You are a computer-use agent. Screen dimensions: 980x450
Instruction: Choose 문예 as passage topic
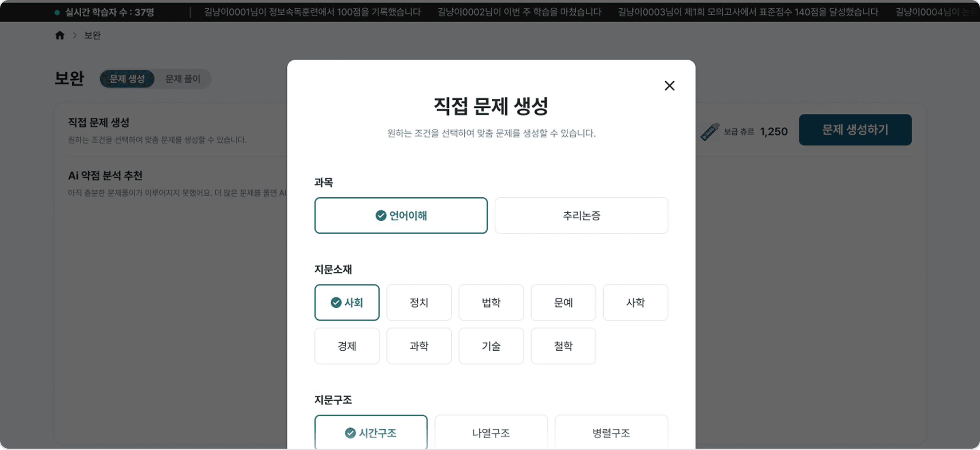pos(563,302)
